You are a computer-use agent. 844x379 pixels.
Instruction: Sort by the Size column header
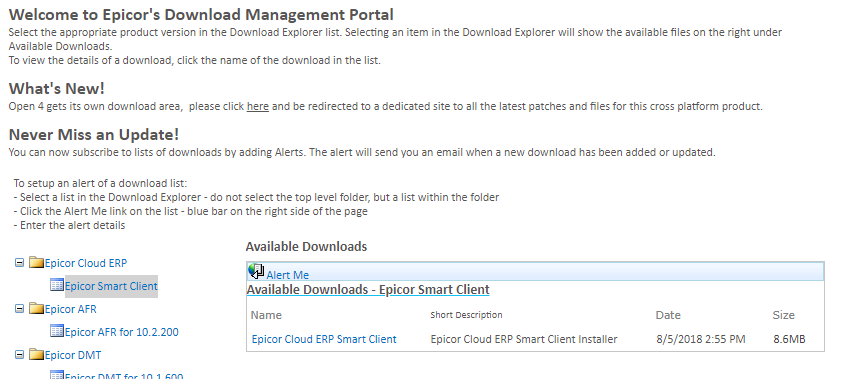coord(784,315)
